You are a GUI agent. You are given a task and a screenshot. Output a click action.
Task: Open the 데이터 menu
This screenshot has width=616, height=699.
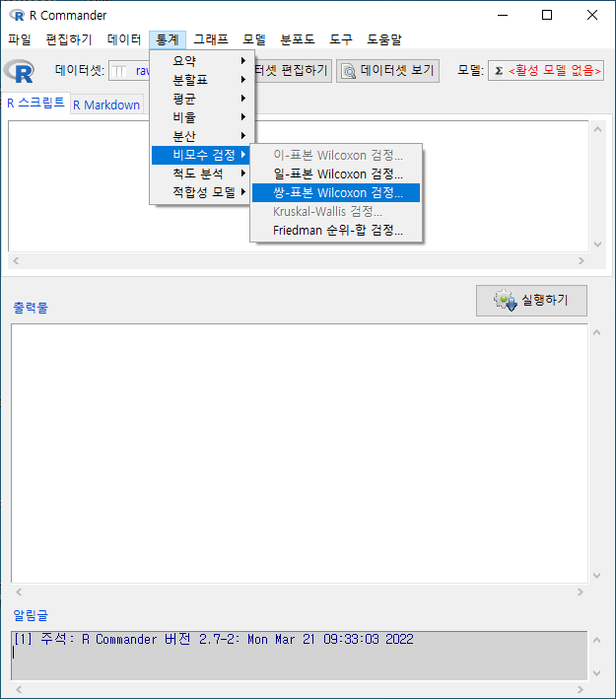(124, 39)
